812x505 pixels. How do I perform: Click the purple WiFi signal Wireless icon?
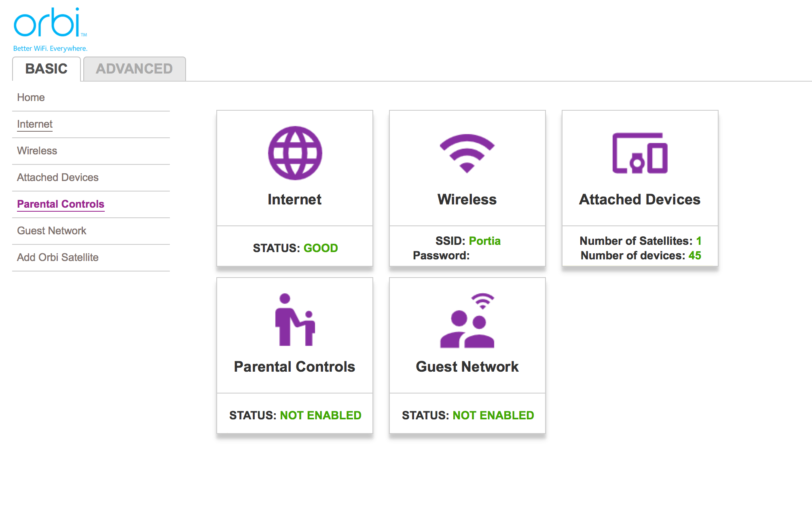(x=467, y=153)
